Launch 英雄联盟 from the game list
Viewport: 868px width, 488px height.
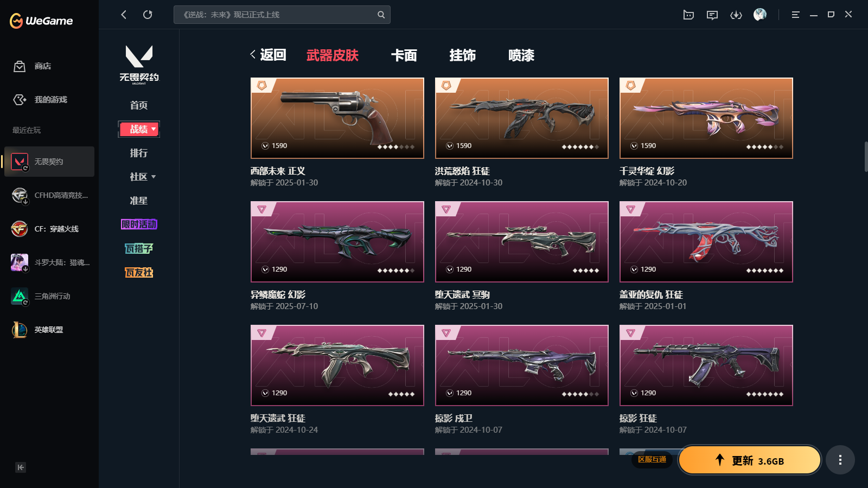point(49,330)
